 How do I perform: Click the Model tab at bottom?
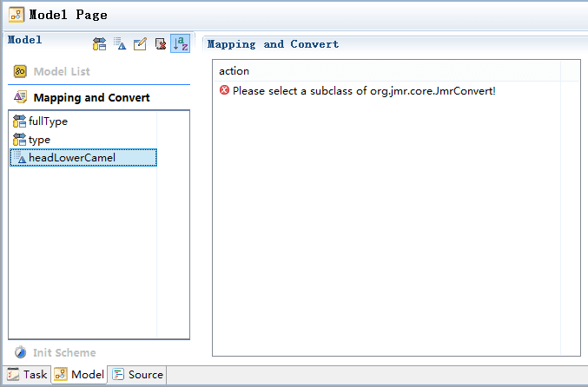pyautogui.click(x=79, y=374)
